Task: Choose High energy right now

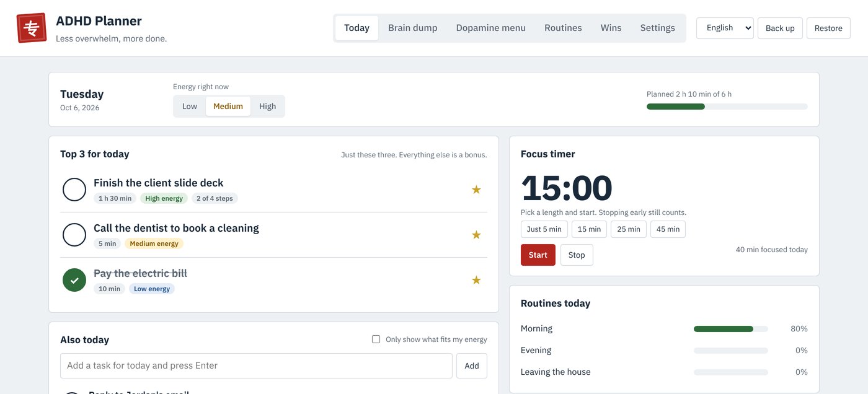Action: pos(268,106)
